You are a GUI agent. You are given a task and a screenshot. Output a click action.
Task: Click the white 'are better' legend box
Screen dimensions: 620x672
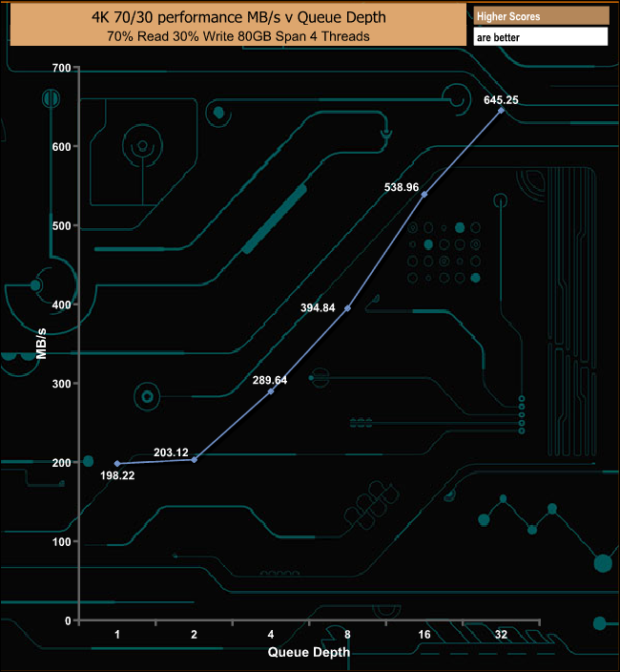541,36
